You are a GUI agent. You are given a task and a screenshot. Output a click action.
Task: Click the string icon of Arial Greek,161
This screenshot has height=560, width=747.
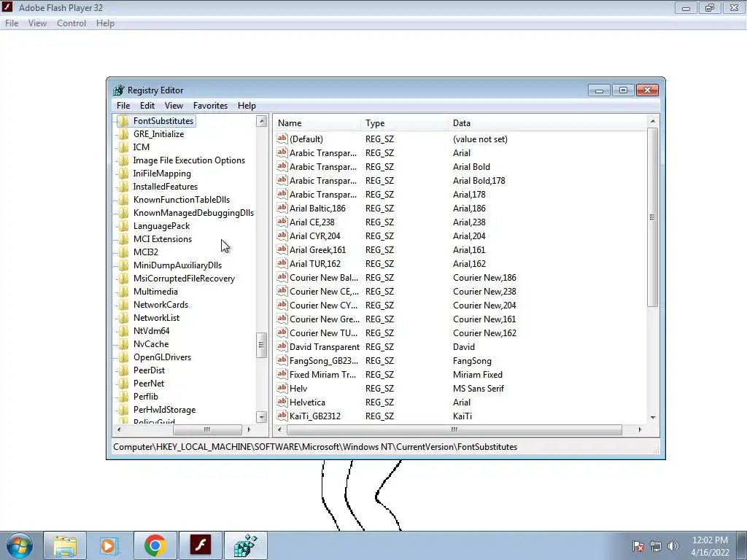[282, 249]
